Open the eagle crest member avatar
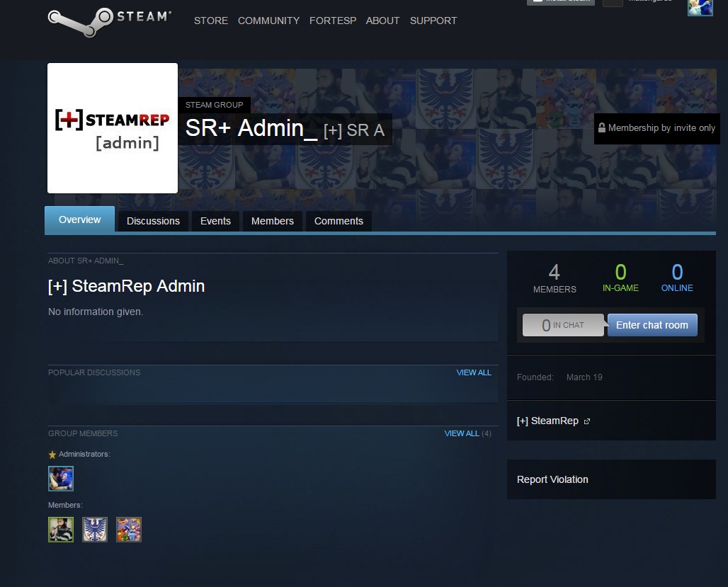Image resolution: width=728 pixels, height=587 pixels. click(x=95, y=530)
